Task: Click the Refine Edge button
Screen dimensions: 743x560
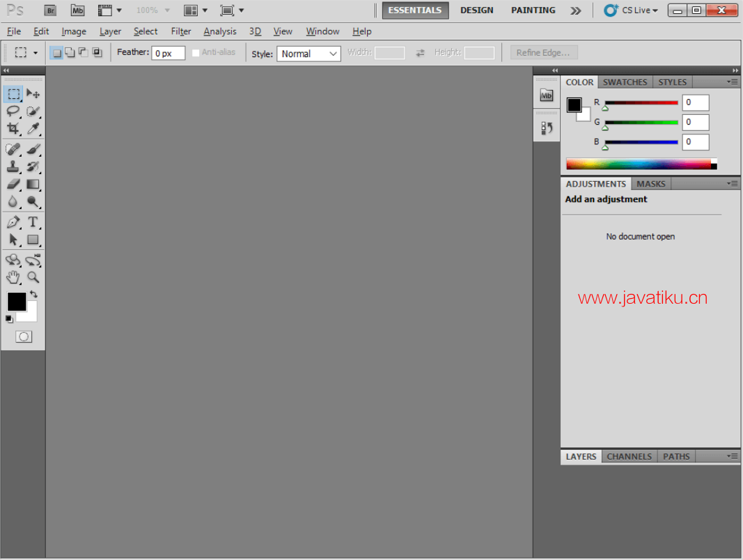Action: (x=544, y=53)
